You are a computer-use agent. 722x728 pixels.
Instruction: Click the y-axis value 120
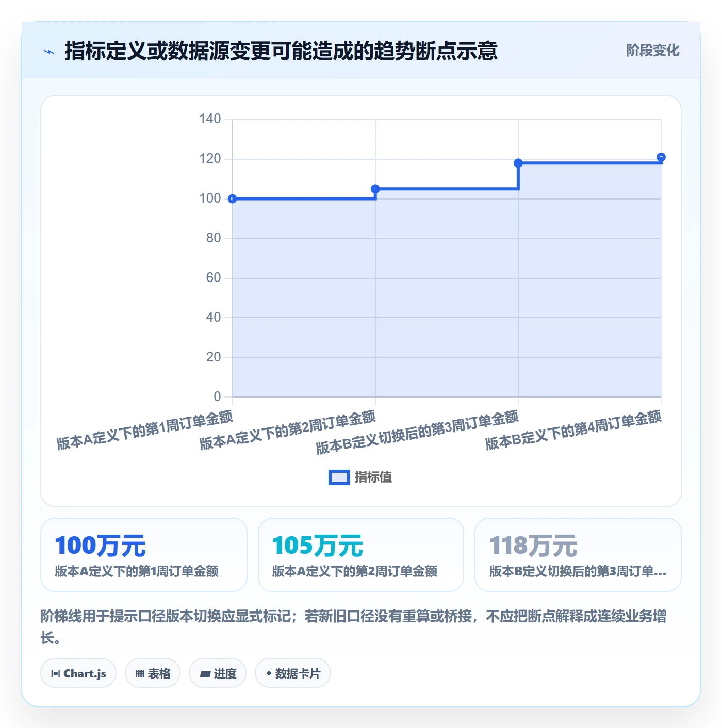click(210, 159)
